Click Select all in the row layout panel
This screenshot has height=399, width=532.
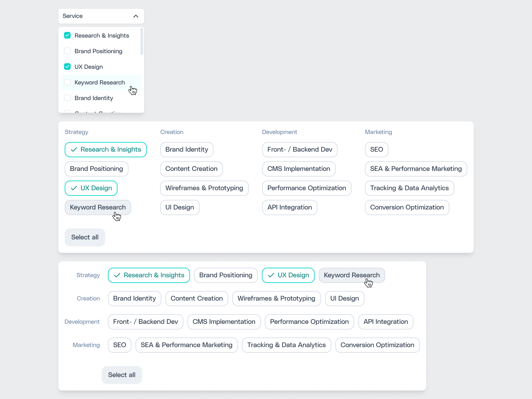(122, 375)
